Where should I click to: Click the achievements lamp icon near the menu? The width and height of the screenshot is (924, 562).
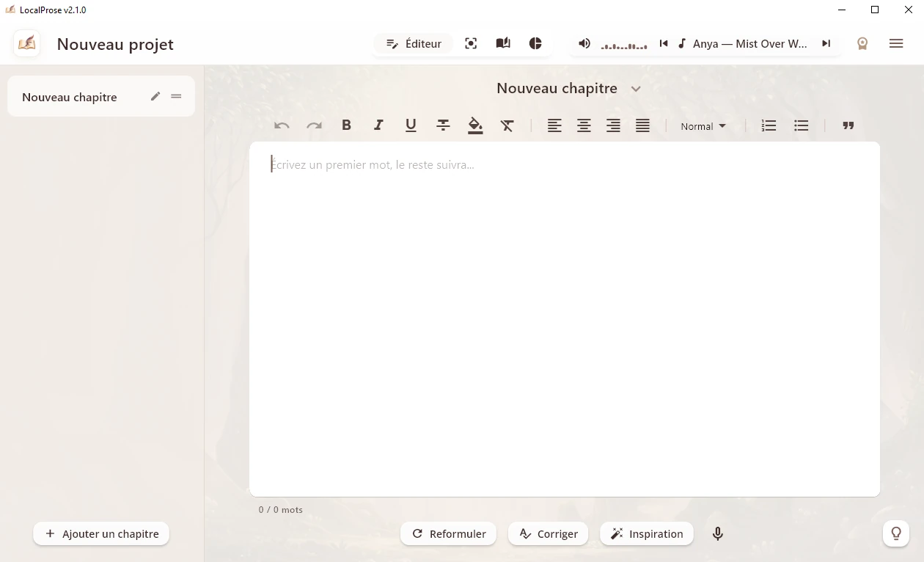click(862, 44)
